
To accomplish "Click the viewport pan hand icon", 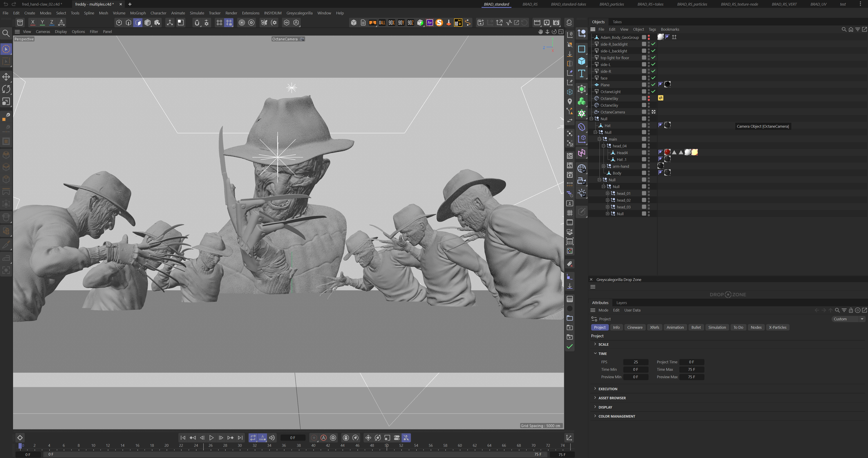I will pyautogui.click(x=541, y=32).
